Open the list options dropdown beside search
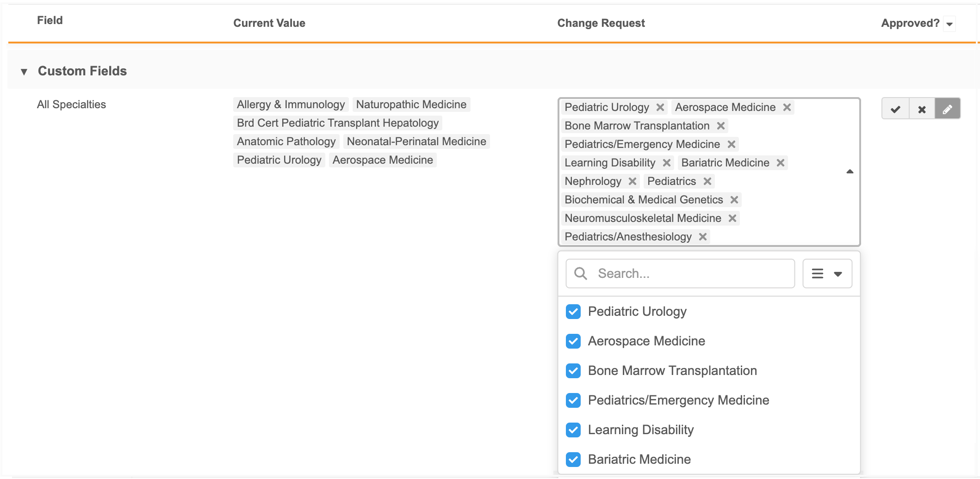Viewport: 980px width, 479px height. 827,274
